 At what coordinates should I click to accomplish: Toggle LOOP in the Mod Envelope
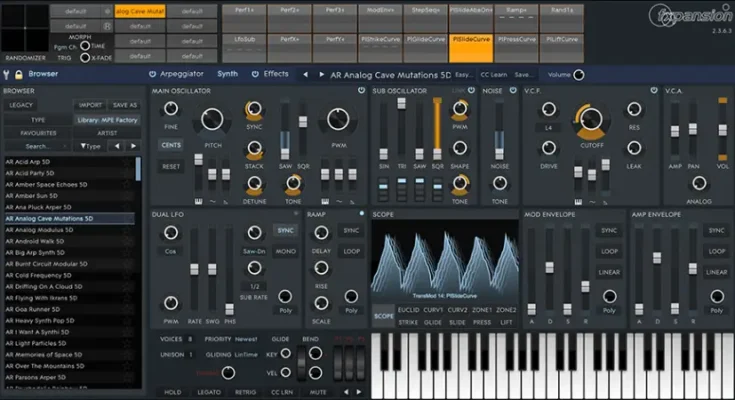609,251
